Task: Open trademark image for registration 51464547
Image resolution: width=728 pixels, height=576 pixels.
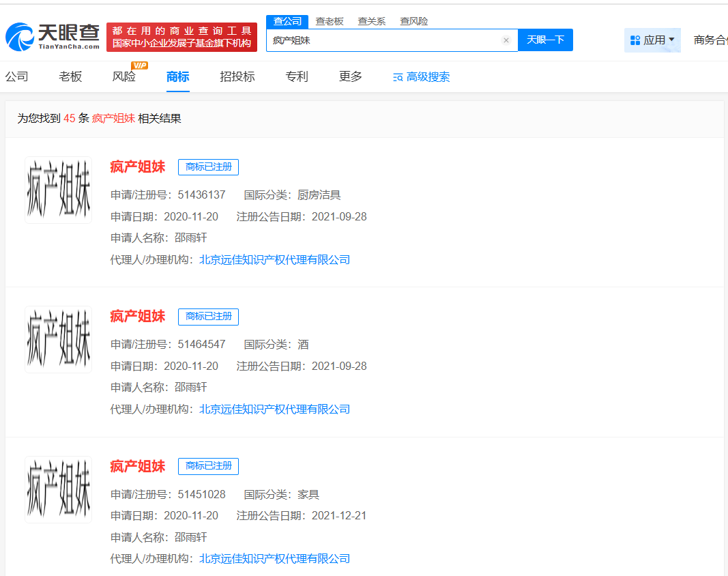Action: [59, 340]
